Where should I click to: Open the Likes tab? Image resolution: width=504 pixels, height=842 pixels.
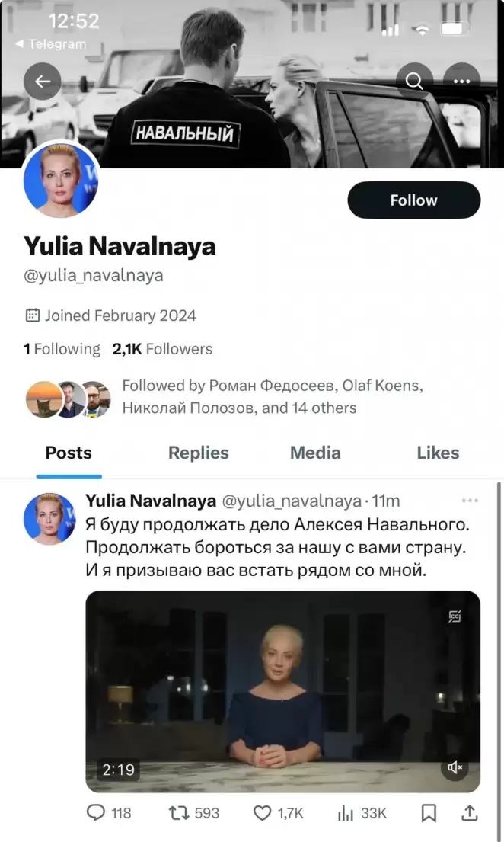click(438, 453)
